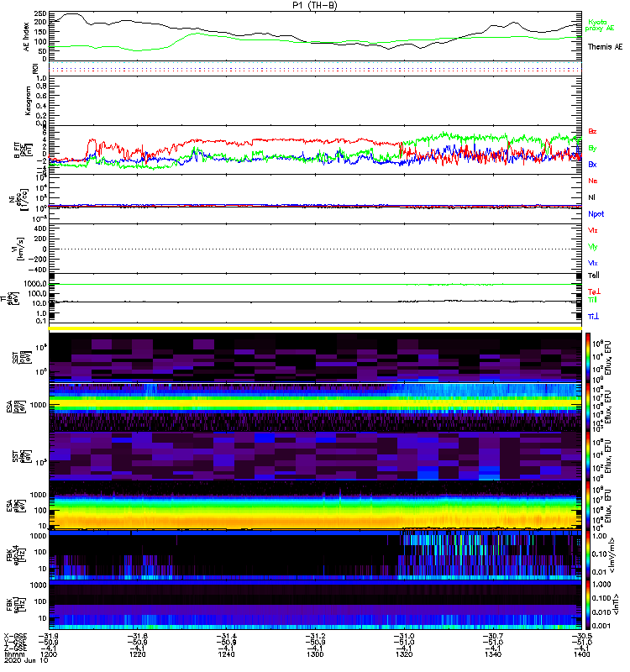Select the green "Kyoto proxy AE" legend label
Viewport: 630px width, 672px height.
click(x=600, y=25)
